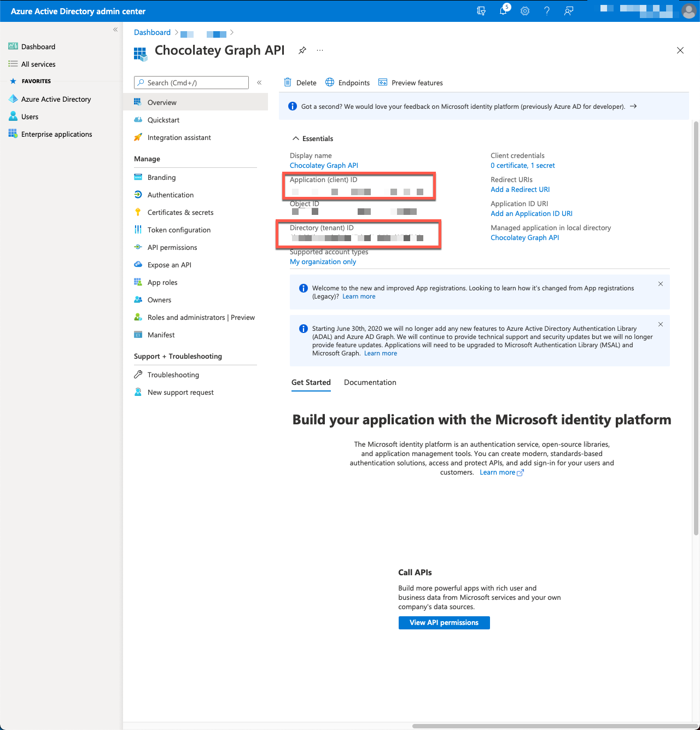
Task: Click the Dashboard icon in left sidebar
Action: (13, 46)
